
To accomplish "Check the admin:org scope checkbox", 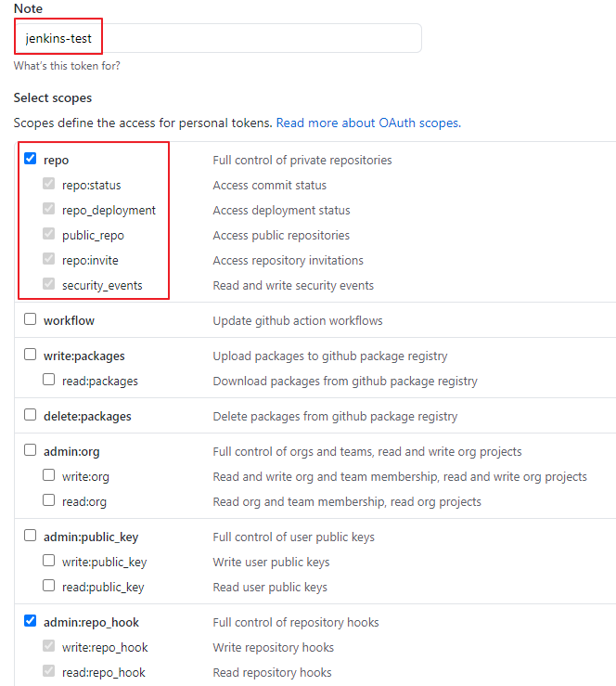I will 31,449.
